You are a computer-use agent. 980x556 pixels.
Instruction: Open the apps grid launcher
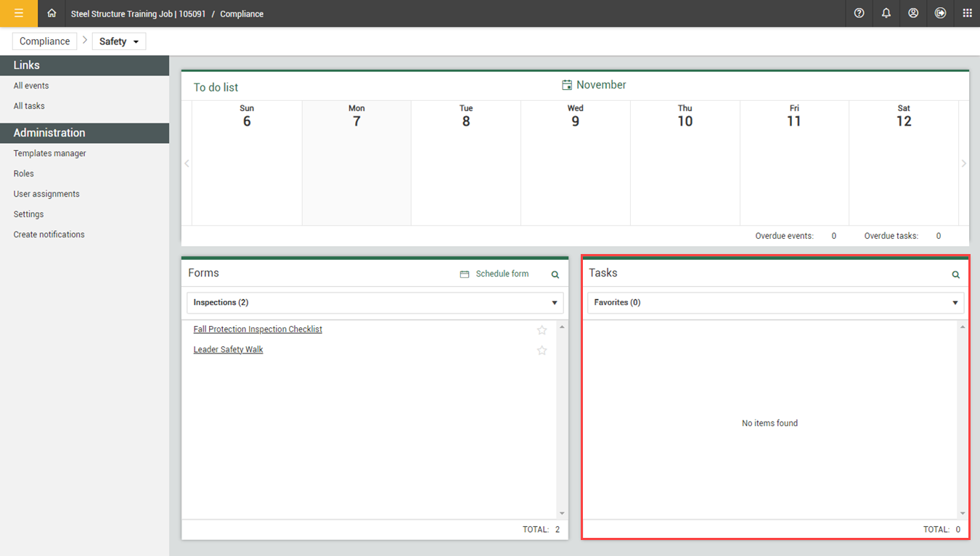(x=967, y=13)
